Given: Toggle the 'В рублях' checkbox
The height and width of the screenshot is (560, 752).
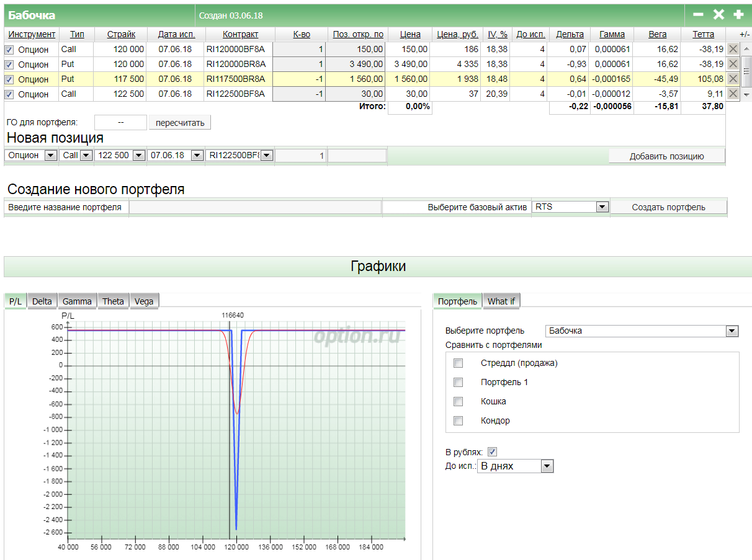Looking at the screenshot, I should [493, 452].
